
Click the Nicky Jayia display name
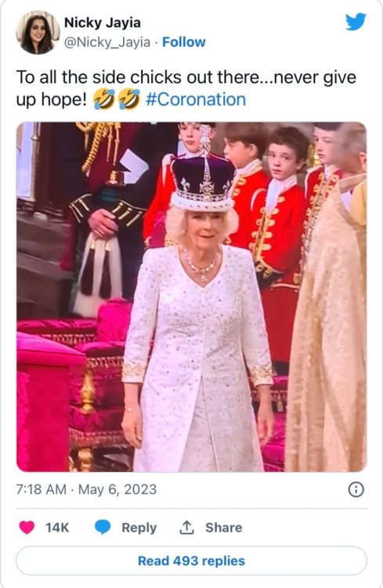[x=103, y=23]
